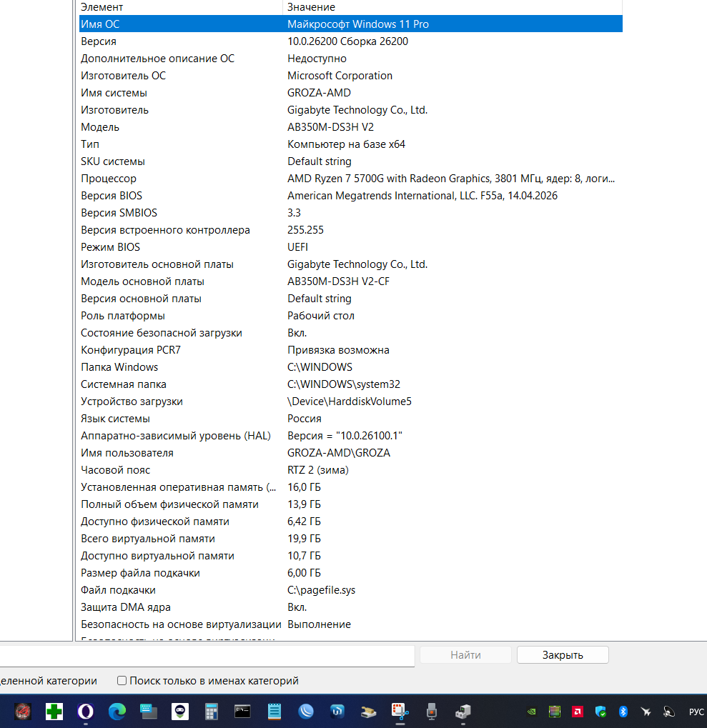Screen dimensions: 707x728
Task: Select 'Дополнительное описание ОС' row
Action: pos(351,59)
